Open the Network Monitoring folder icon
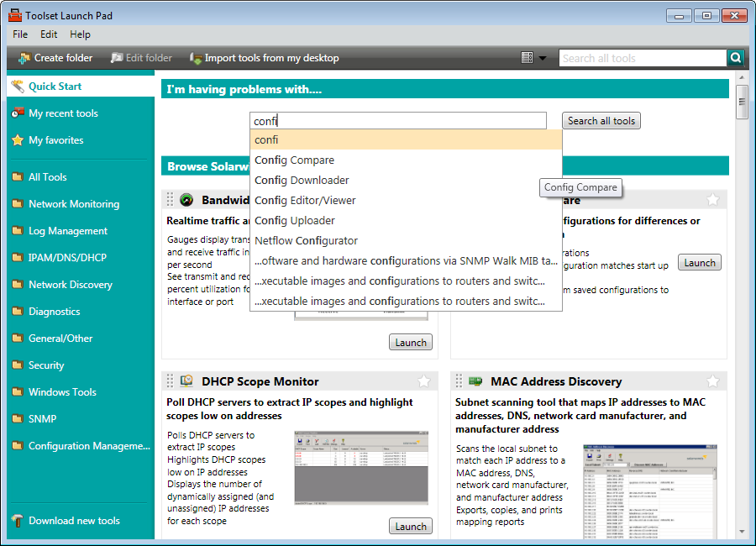 tap(18, 203)
